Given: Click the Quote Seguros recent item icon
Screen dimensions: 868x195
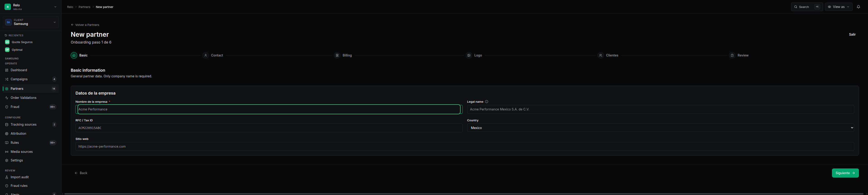Looking at the screenshot, I should pyautogui.click(x=7, y=42).
